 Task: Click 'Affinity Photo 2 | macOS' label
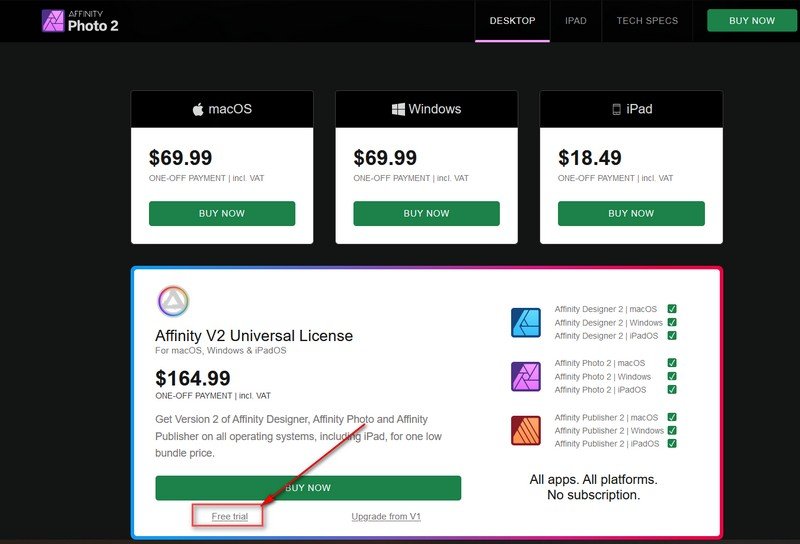pyautogui.click(x=599, y=363)
